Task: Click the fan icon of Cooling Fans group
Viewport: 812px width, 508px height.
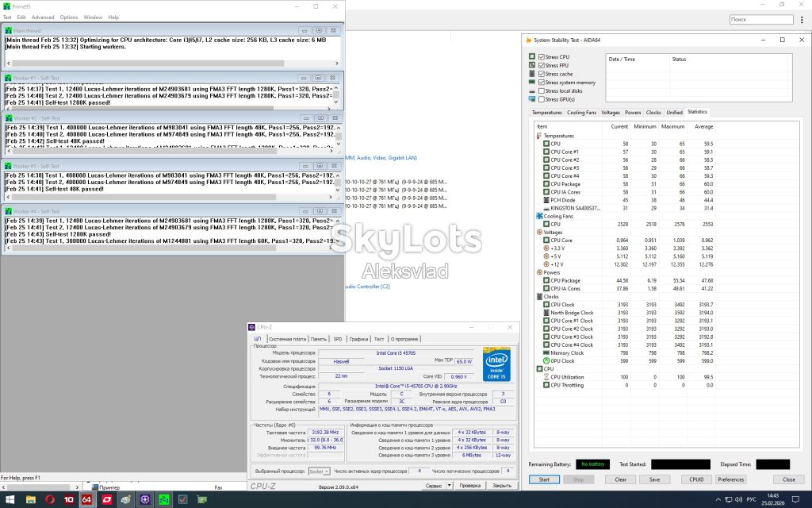Action: 539,216
